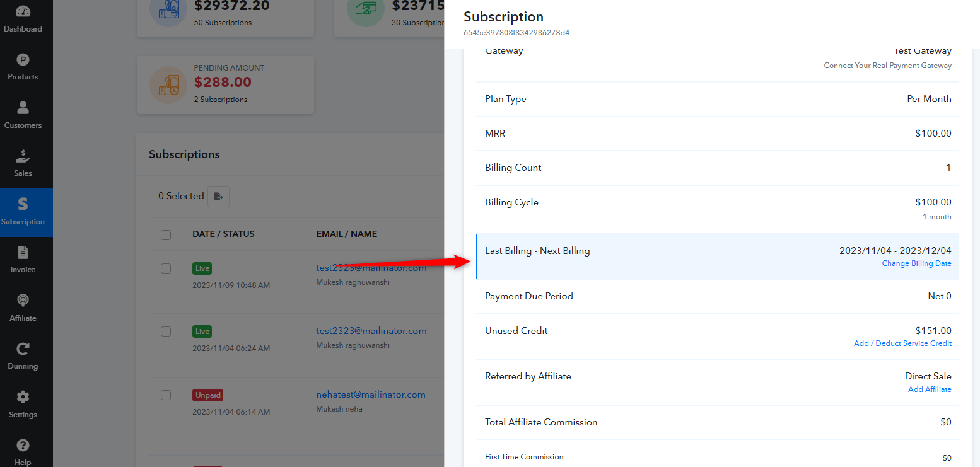Toggle the select-all checkbox in table header
This screenshot has width=980, height=467.
click(166, 235)
